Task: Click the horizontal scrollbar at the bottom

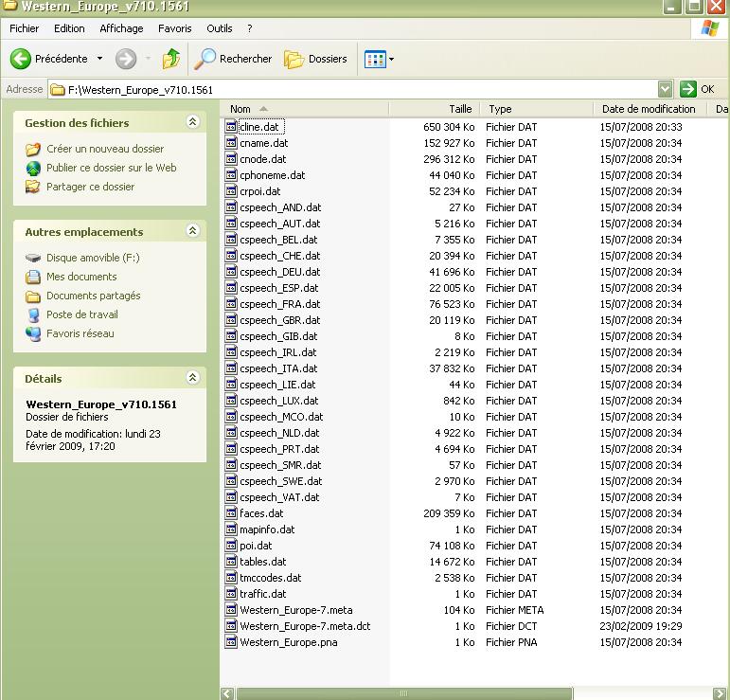Action: coord(402,693)
